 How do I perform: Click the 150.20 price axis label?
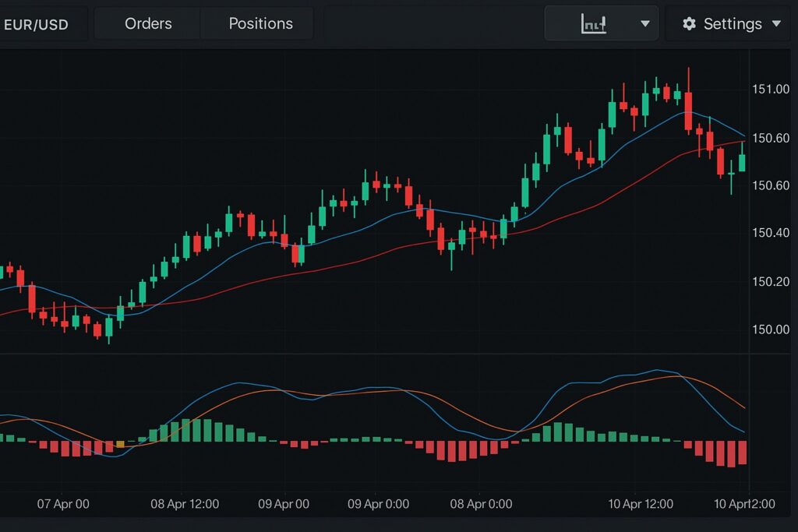tap(771, 282)
